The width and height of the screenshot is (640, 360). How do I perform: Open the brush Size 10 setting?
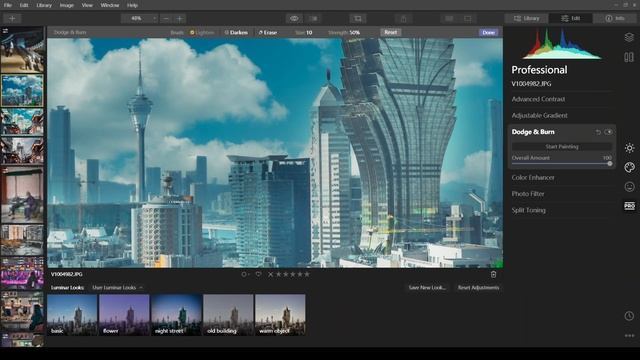tap(303, 32)
